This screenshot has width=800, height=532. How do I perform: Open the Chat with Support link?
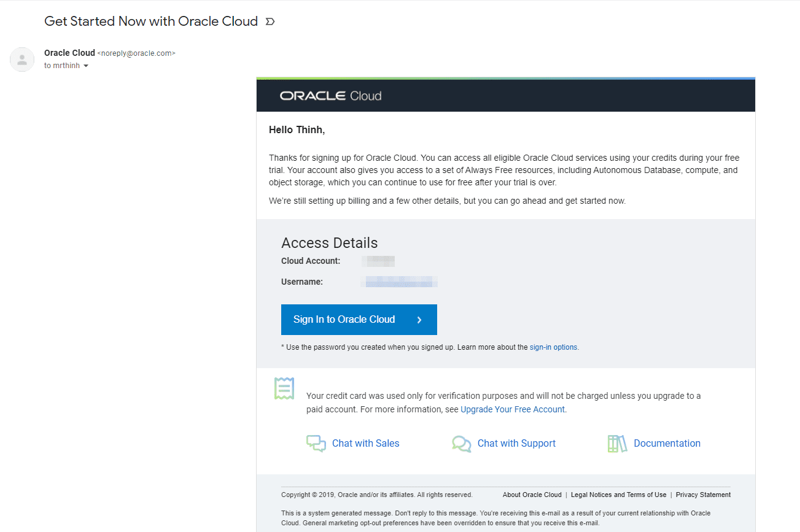(x=516, y=444)
